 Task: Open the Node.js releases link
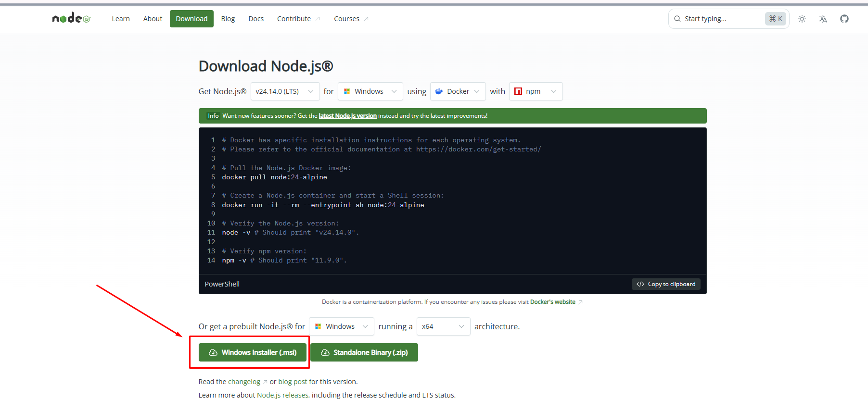(282, 395)
